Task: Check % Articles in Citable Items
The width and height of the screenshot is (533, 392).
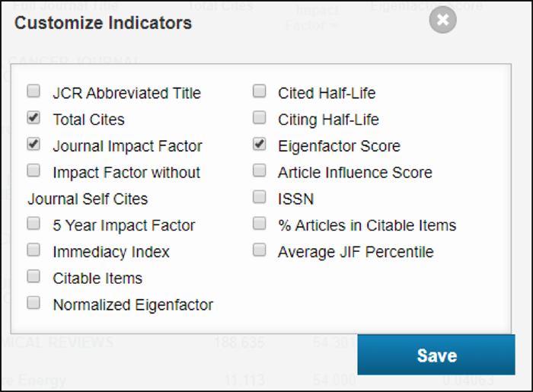Action: coord(260,224)
